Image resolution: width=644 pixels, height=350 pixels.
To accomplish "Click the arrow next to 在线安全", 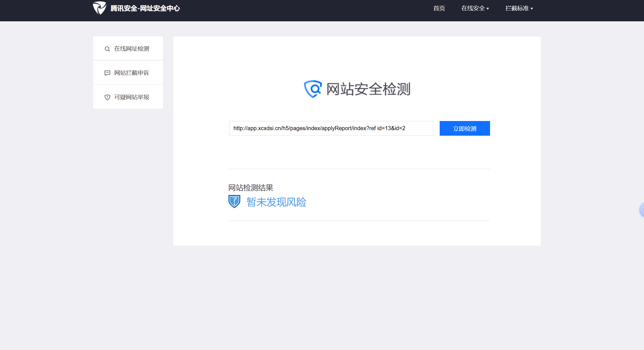I will pos(488,9).
